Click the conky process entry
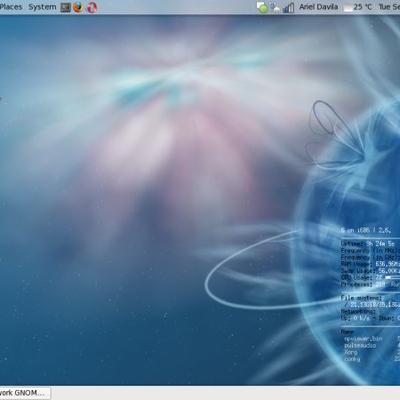The height and width of the screenshot is (400, 400). pyautogui.click(x=352, y=359)
